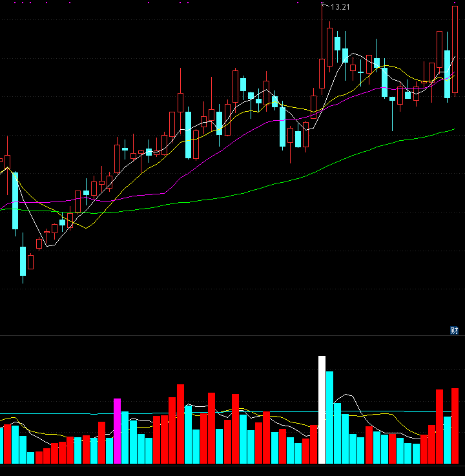Click the magenta dot above the 13.21 candle

(x=322, y=3)
